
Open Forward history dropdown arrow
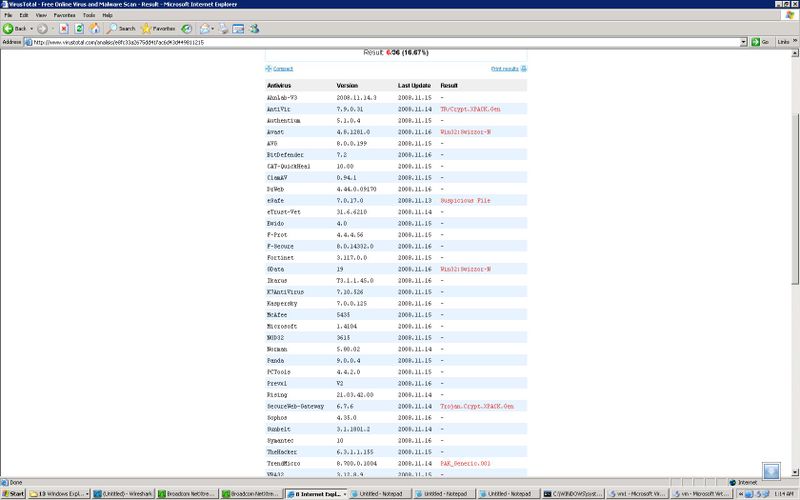52,29
